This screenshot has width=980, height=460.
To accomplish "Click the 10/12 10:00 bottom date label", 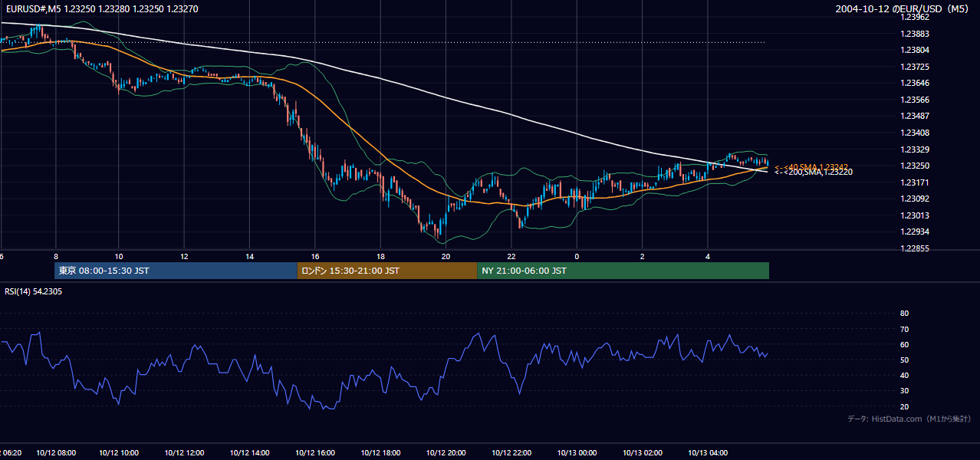I will click(119, 453).
